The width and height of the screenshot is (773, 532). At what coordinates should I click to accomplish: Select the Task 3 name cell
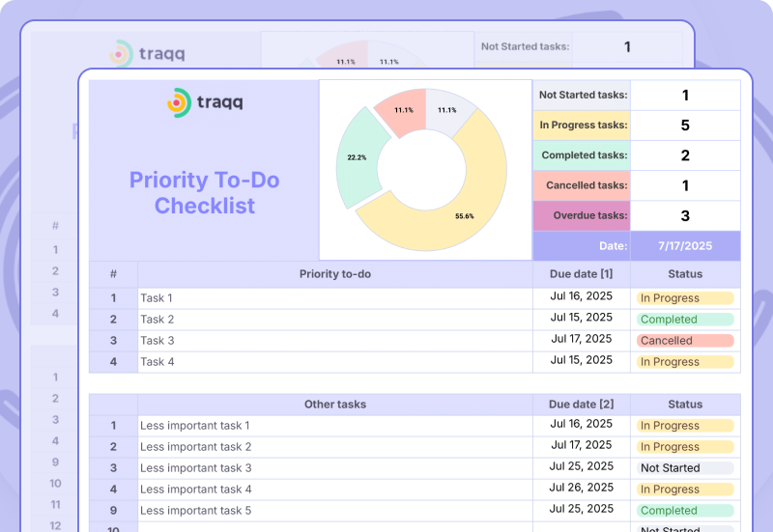coord(335,341)
